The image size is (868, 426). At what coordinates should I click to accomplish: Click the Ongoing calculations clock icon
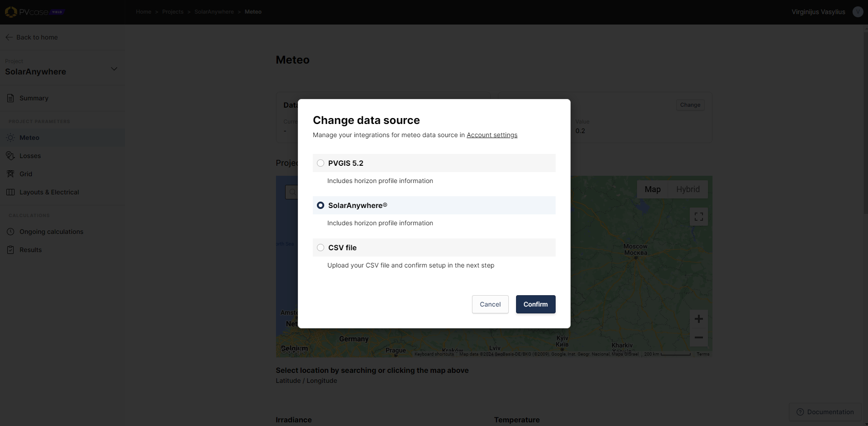pyautogui.click(x=10, y=232)
